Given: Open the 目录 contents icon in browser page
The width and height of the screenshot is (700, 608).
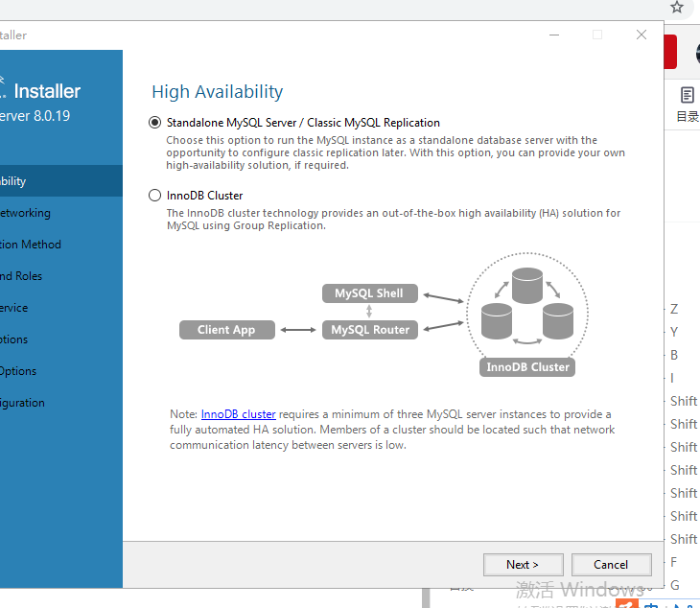Looking at the screenshot, I should pos(688,105).
